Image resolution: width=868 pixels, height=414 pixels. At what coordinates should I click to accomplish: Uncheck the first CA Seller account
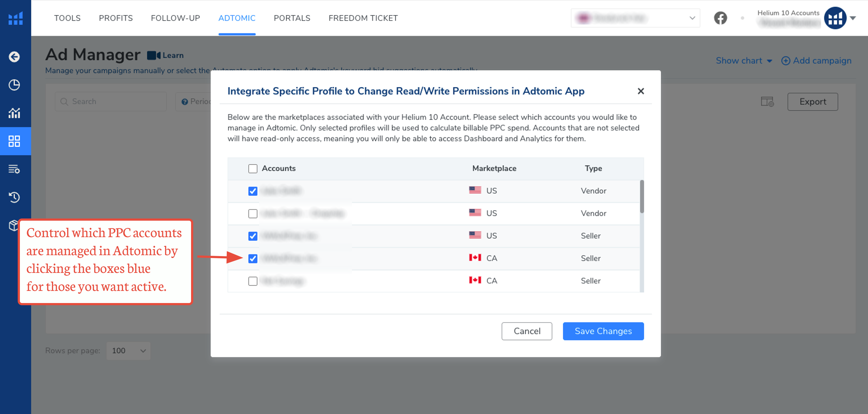(x=253, y=259)
